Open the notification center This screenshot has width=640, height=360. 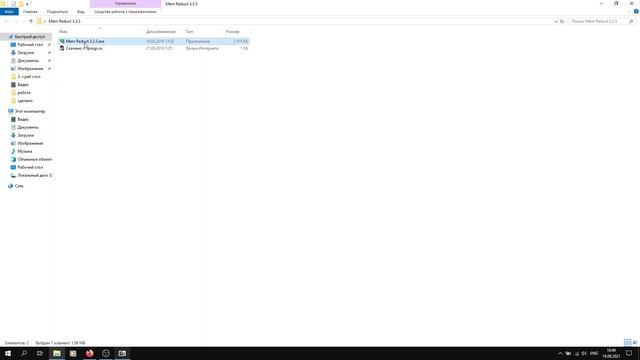[629, 353]
